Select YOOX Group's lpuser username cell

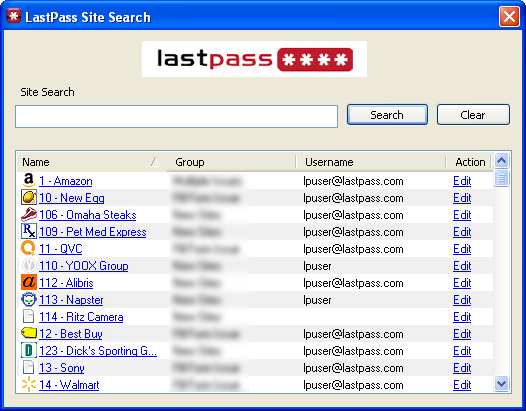click(317, 266)
